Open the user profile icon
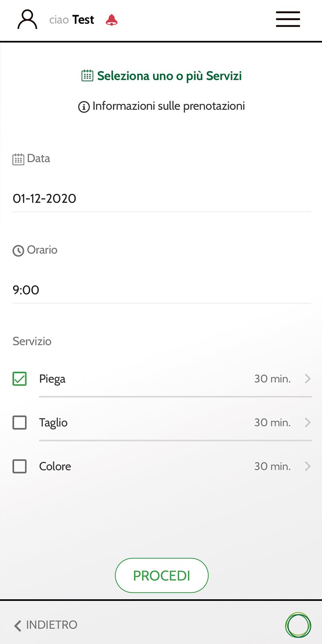322x644 pixels. [x=27, y=19]
